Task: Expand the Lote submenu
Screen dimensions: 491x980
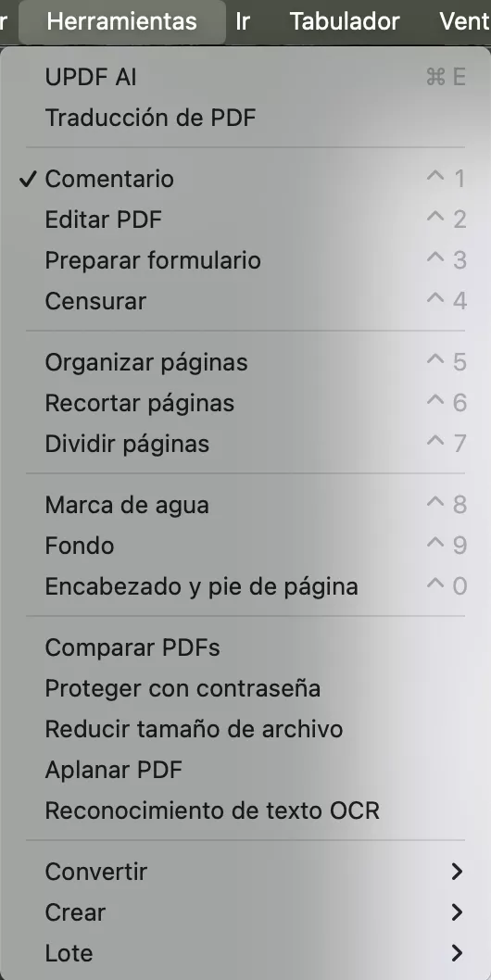Action: point(245,953)
